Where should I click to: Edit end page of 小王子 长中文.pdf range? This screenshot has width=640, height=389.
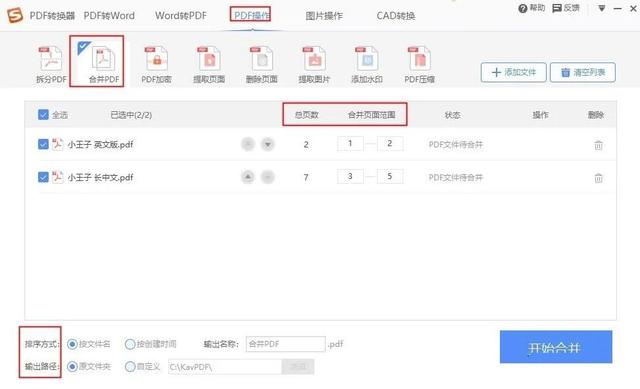[x=390, y=176]
